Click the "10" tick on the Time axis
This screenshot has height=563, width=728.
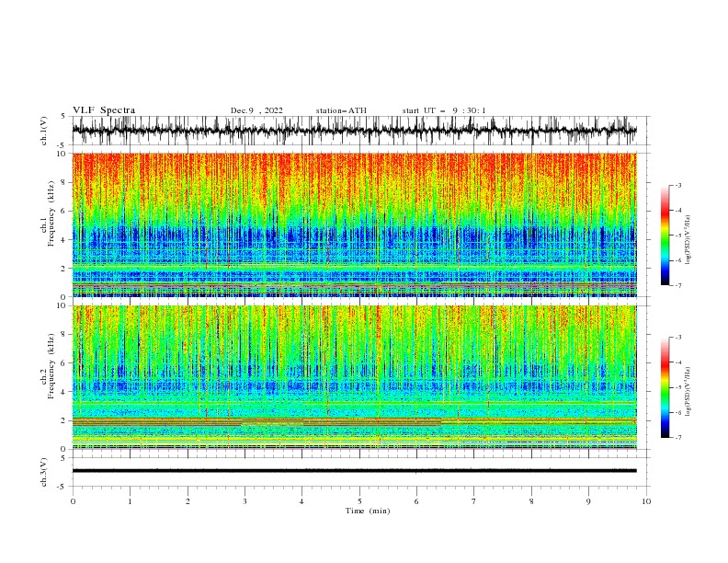646,501
